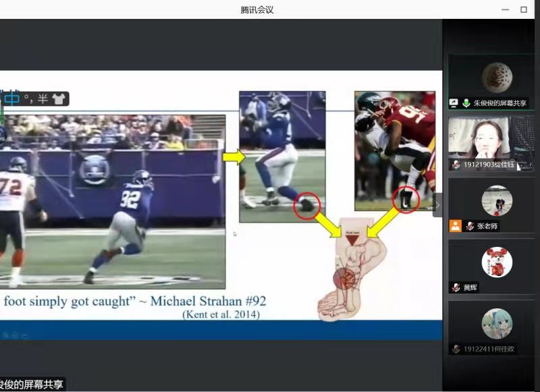This screenshot has width=540, height=392.
Task: Click the 朱俊俊的屏幕共享 name label
Action: tap(500, 103)
